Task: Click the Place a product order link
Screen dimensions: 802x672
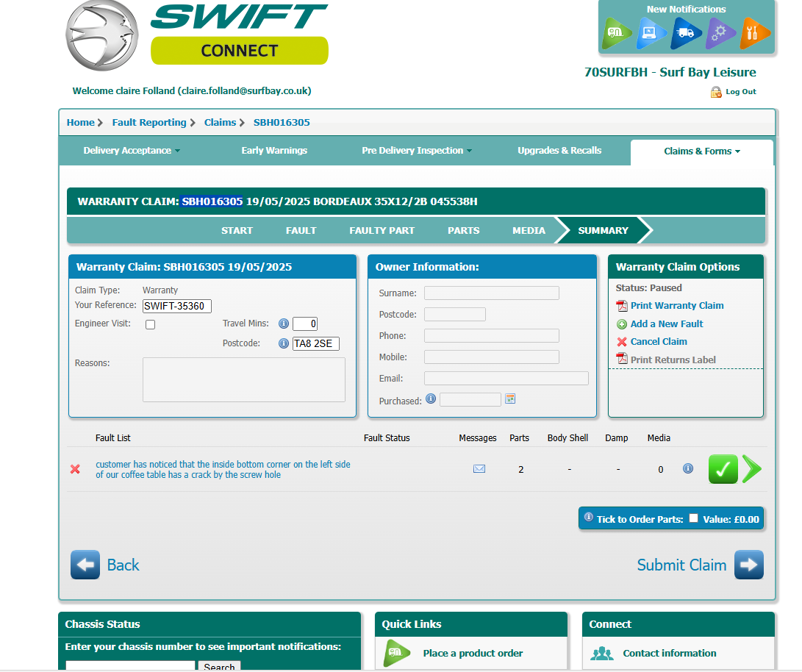Action: (473, 653)
